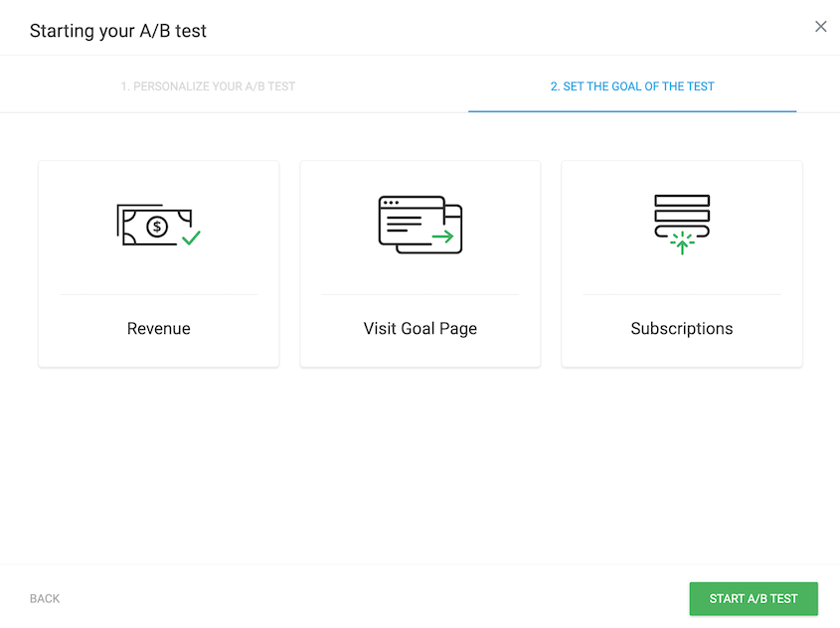Image resolution: width=840 pixels, height=628 pixels.
Task: Open Set the Goal of the Test tab
Action: [632, 86]
